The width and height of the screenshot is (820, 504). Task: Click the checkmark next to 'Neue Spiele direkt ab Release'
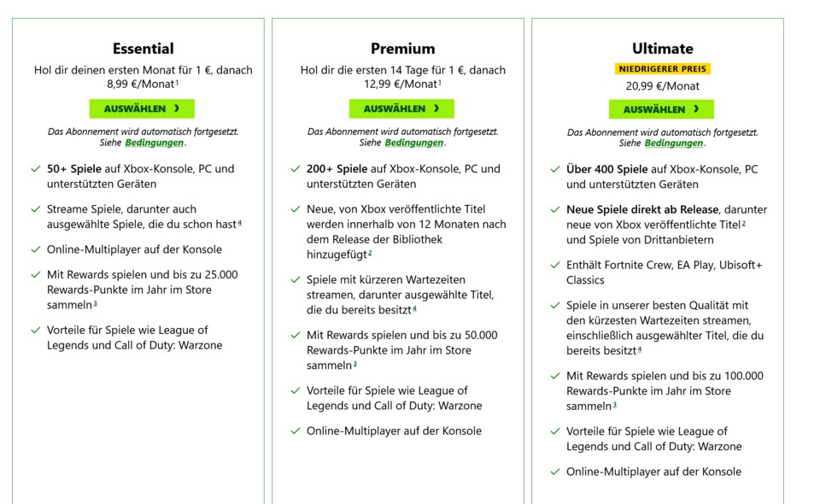(554, 210)
